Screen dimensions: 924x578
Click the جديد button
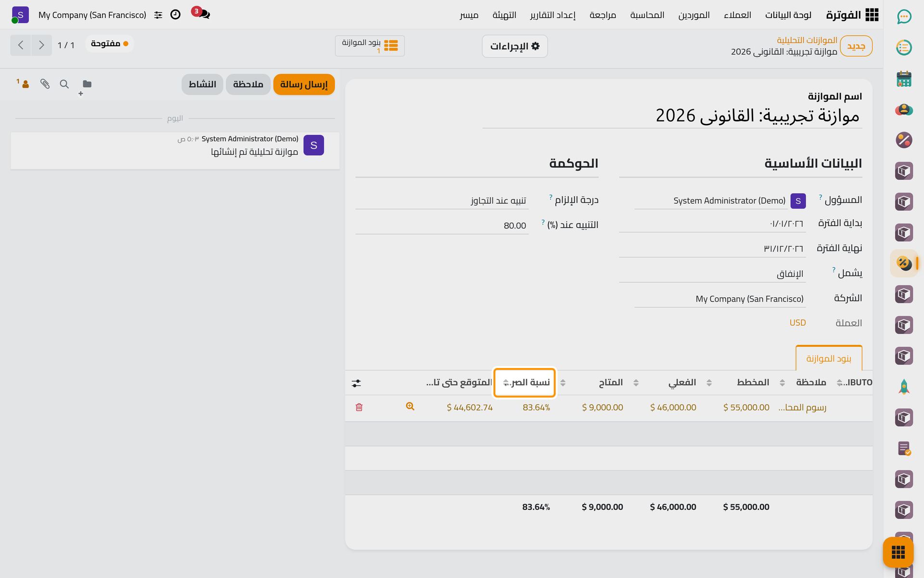click(856, 46)
